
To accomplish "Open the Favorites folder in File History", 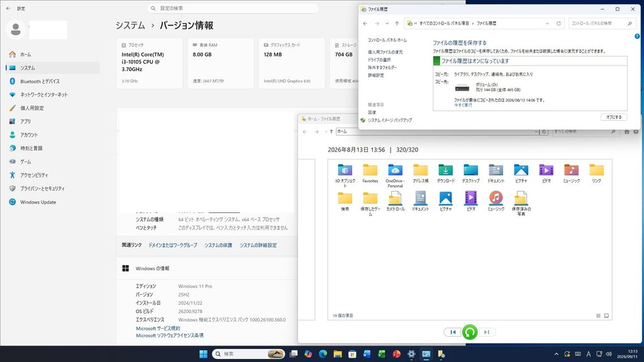I will [x=370, y=173].
